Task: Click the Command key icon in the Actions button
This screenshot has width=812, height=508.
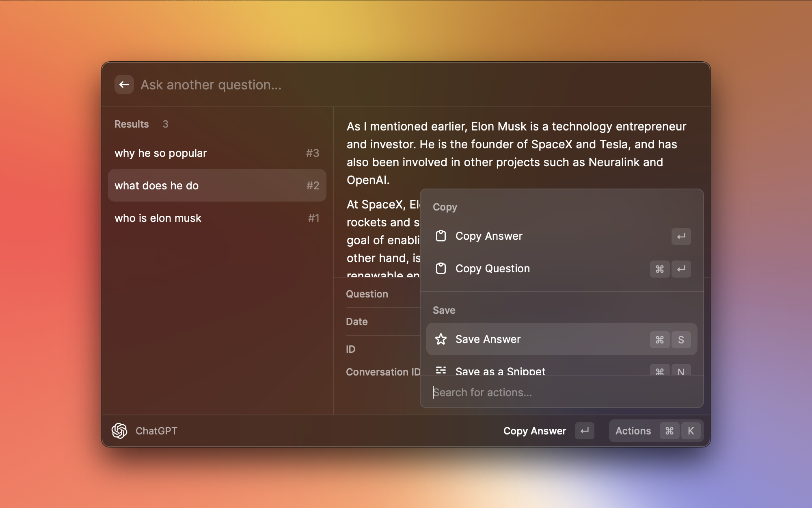Action: click(x=669, y=431)
